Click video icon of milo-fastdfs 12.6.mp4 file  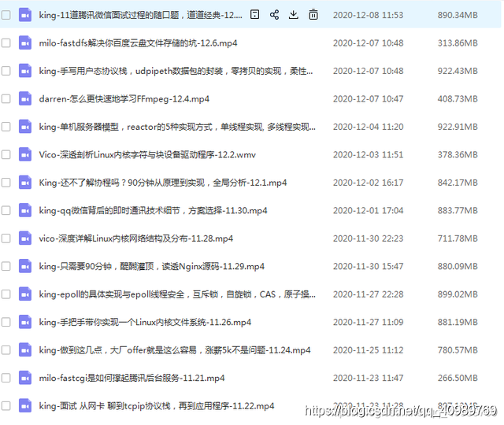25,42
